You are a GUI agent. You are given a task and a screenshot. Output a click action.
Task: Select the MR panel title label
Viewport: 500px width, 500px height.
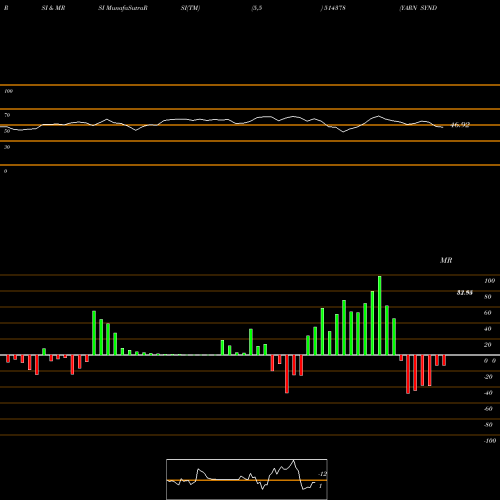tap(446, 260)
